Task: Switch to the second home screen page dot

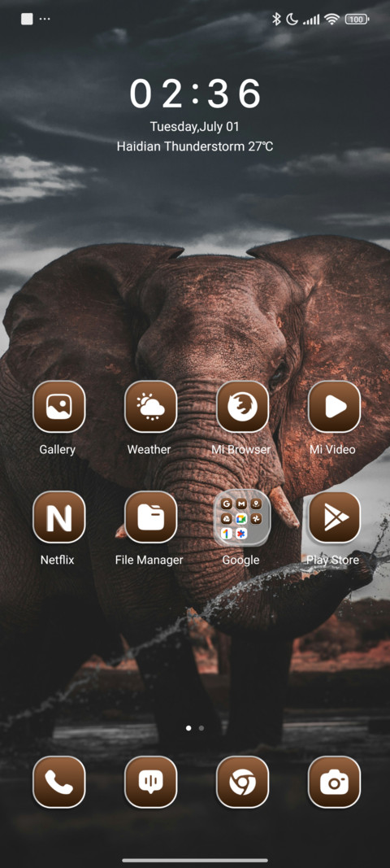Action: [201, 728]
